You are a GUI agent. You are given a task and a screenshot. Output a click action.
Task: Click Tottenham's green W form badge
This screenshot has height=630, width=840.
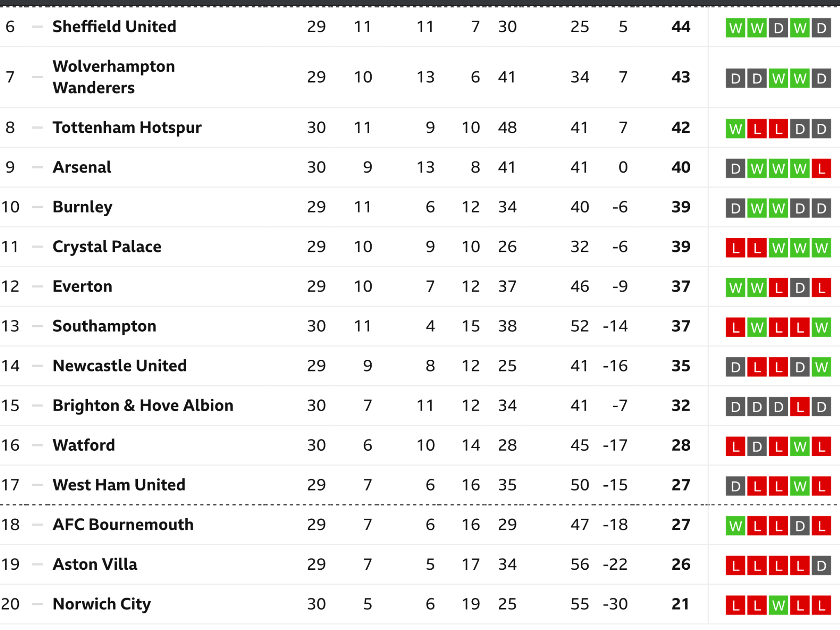(x=735, y=129)
